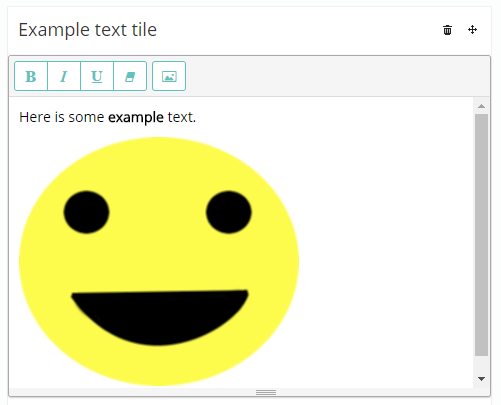
Task: Click the scrollbar up arrow
Action: 481,106
